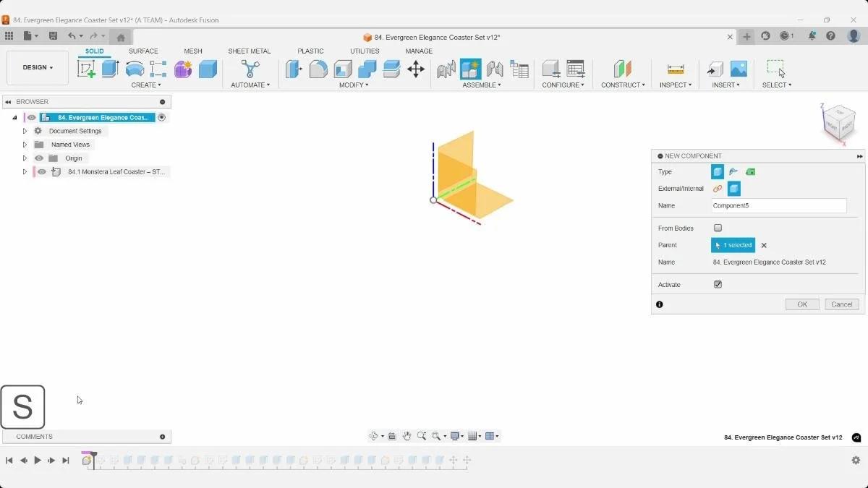
Task: Select the Create Sketch tool
Action: [x=86, y=69]
